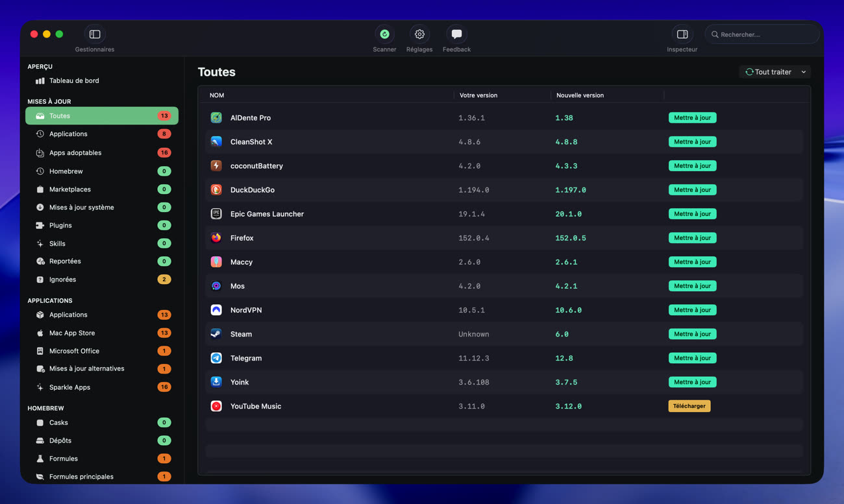
Task: Open the Tout traiter dropdown arrow
Action: 804,72
